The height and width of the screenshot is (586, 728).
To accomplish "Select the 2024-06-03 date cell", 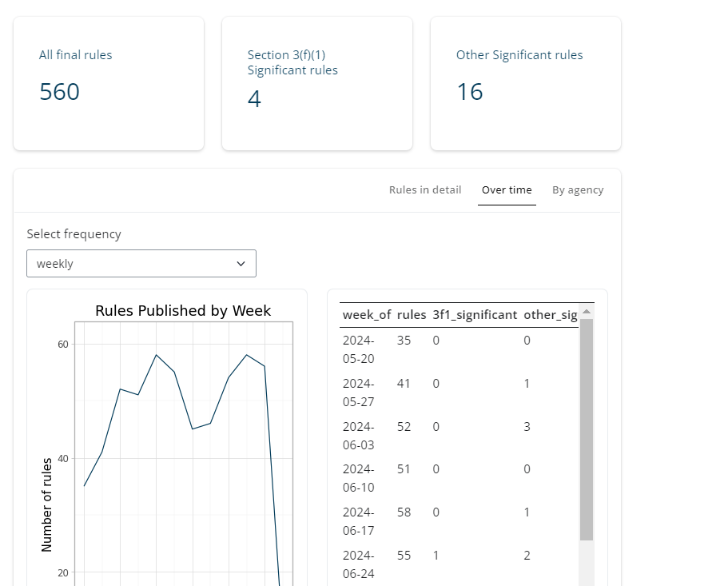I will coord(358,436).
